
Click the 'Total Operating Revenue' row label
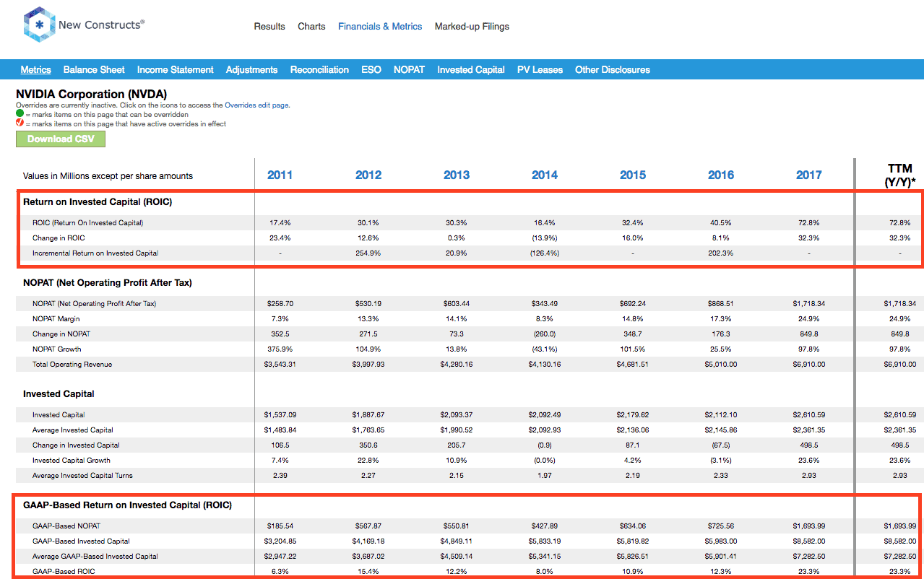[72, 365]
